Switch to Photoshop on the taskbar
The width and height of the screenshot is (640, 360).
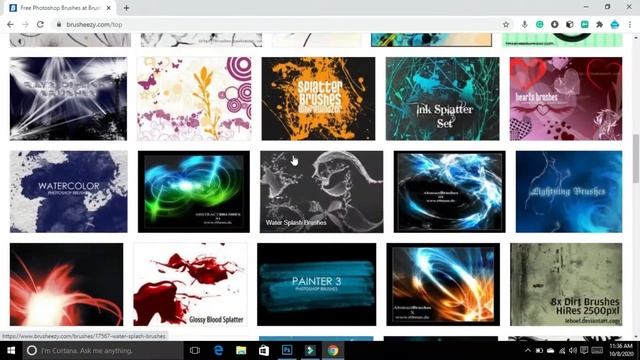click(x=287, y=351)
